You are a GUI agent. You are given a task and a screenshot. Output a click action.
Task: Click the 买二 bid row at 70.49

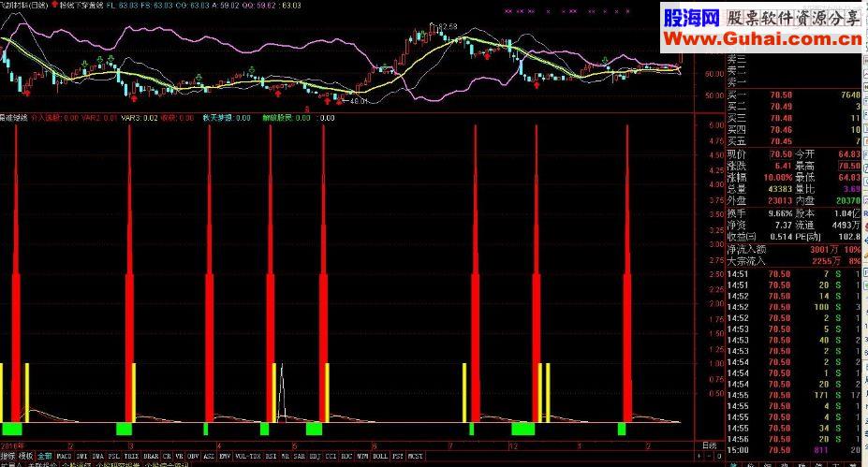[x=794, y=107]
